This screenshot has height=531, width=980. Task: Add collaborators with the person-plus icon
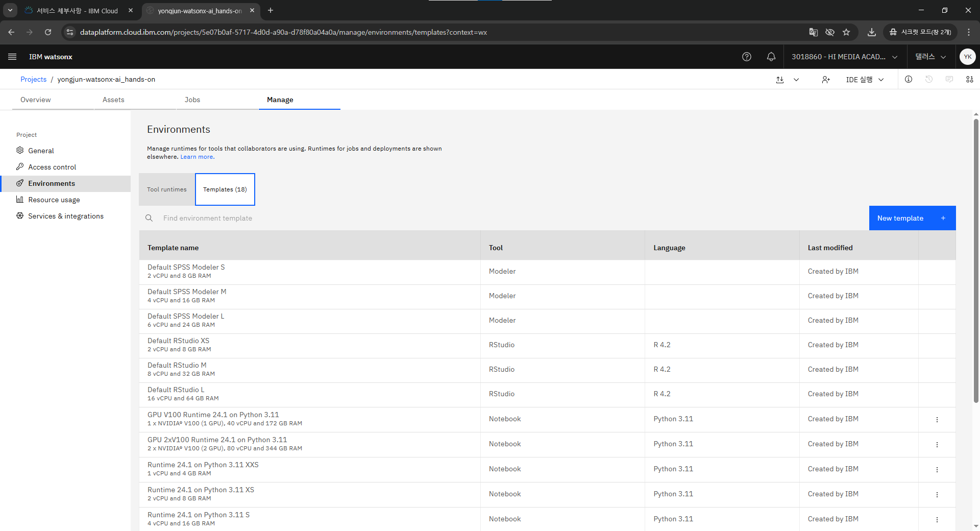[x=826, y=80]
